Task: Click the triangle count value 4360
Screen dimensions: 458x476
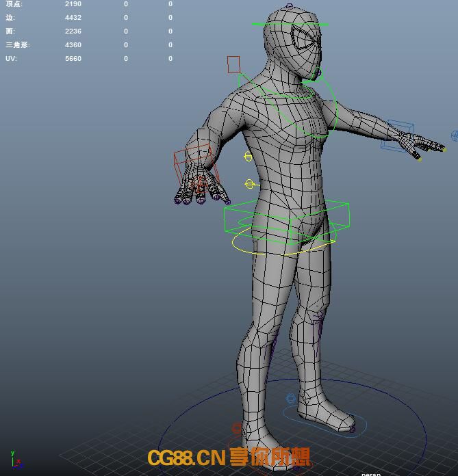Action: click(73, 45)
